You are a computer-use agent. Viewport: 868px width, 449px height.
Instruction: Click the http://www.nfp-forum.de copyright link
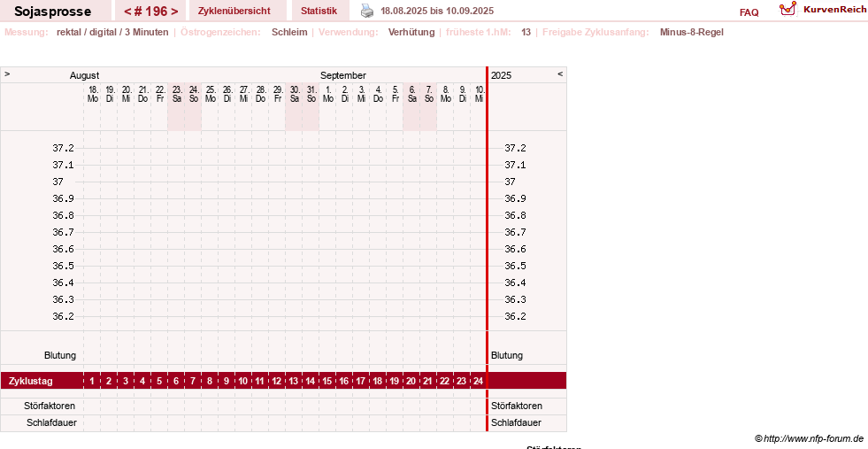813,438
